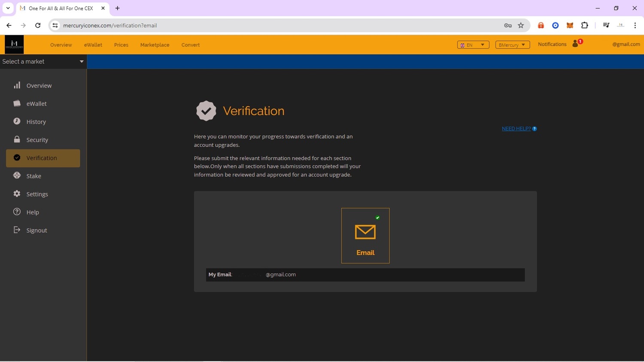Click the Email envelope card
Viewport: 644px width, 362px height.
(x=365, y=235)
